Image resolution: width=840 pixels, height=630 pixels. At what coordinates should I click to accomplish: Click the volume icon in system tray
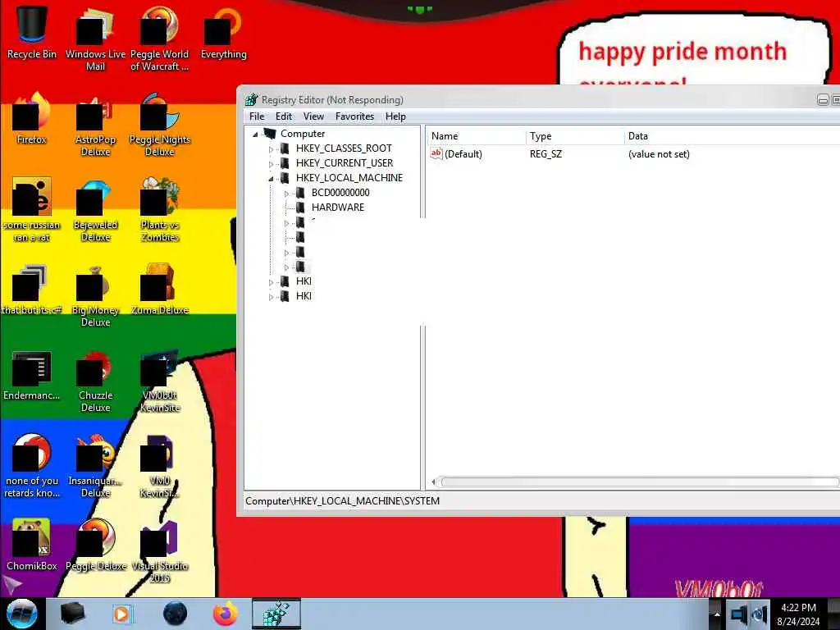(x=760, y=614)
